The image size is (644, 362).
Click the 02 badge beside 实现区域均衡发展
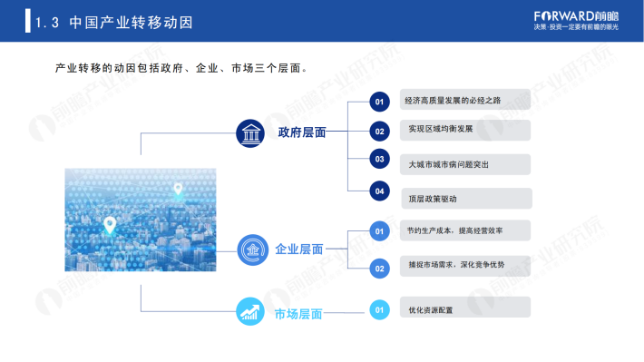click(379, 132)
